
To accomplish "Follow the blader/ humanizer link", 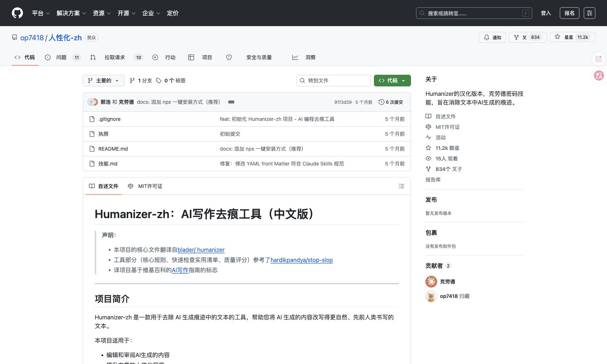I will point(201,250).
